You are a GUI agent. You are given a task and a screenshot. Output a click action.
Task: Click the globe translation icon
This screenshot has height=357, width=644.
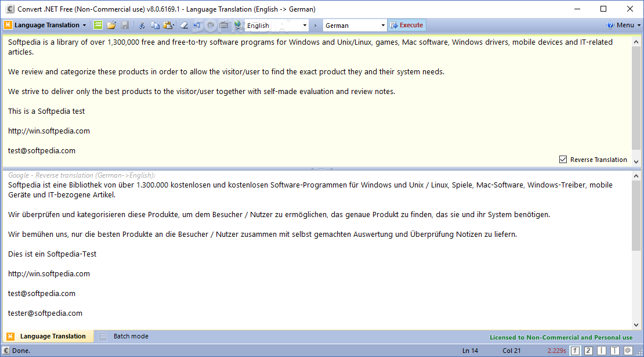(x=238, y=25)
